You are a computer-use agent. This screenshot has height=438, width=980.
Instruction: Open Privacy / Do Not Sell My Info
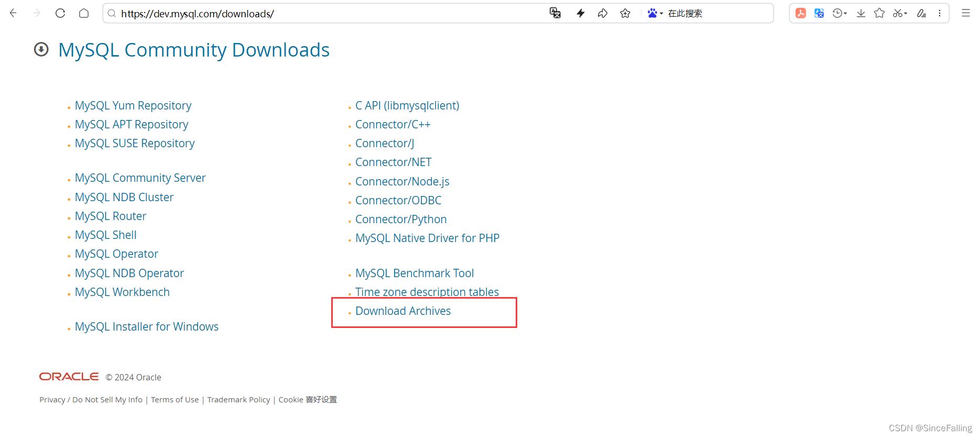pyautogui.click(x=91, y=399)
